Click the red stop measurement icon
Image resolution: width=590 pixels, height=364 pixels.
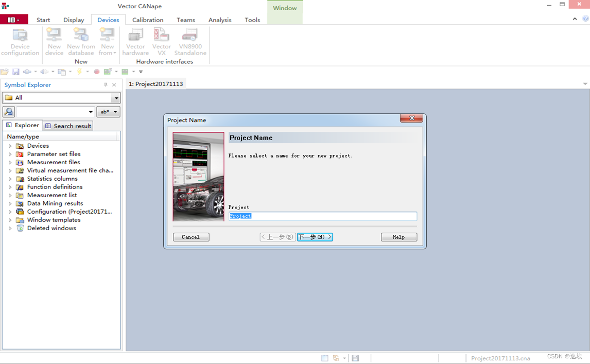pos(97,72)
